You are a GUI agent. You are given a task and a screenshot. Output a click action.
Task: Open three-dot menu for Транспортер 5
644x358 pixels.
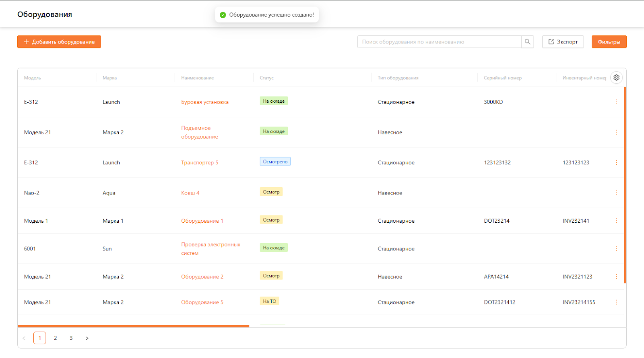[x=616, y=163]
